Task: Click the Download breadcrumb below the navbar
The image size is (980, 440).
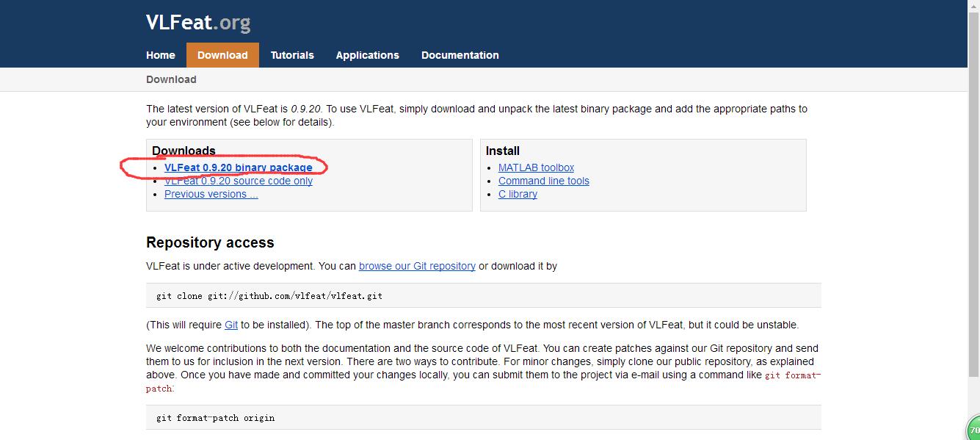Action: click(x=171, y=79)
